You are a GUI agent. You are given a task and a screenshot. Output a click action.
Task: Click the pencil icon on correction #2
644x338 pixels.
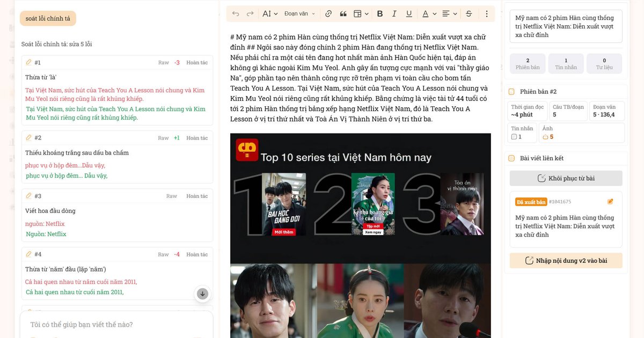click(x=29, y=137)
